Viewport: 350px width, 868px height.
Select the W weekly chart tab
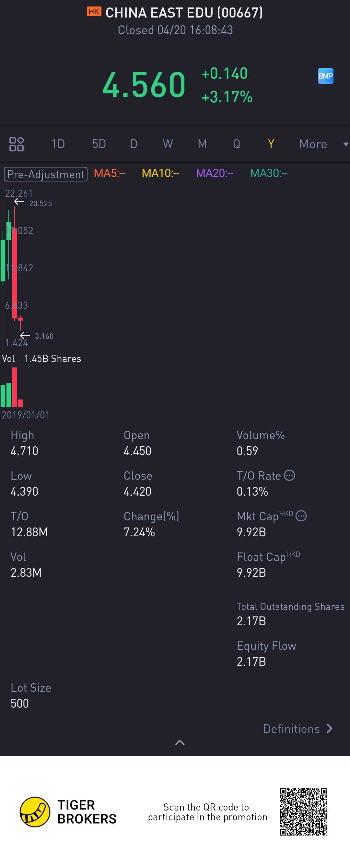168,144
